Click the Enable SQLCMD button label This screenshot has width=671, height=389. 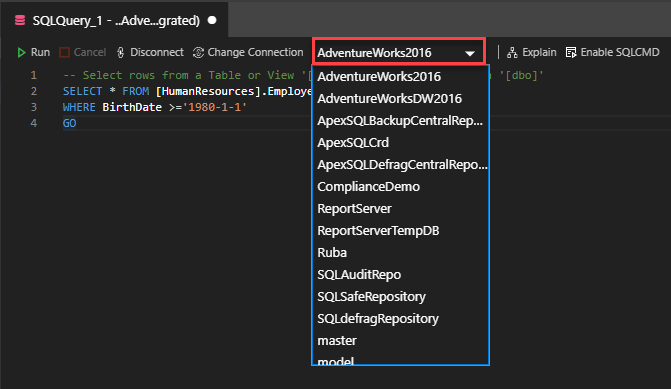[x=620, y=52]
